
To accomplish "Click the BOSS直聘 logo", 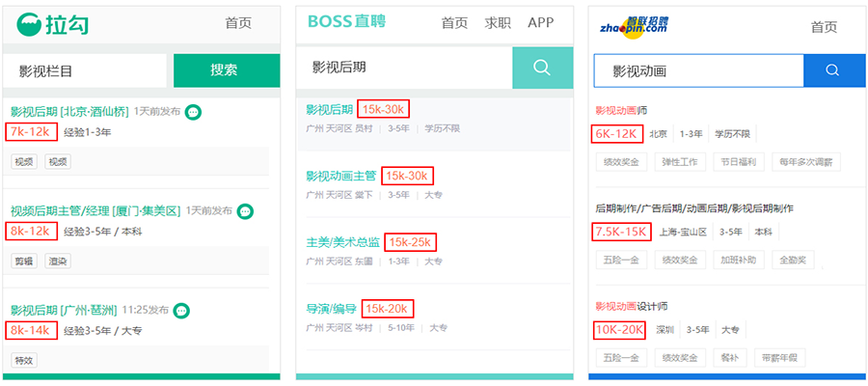I will [346, 22].
